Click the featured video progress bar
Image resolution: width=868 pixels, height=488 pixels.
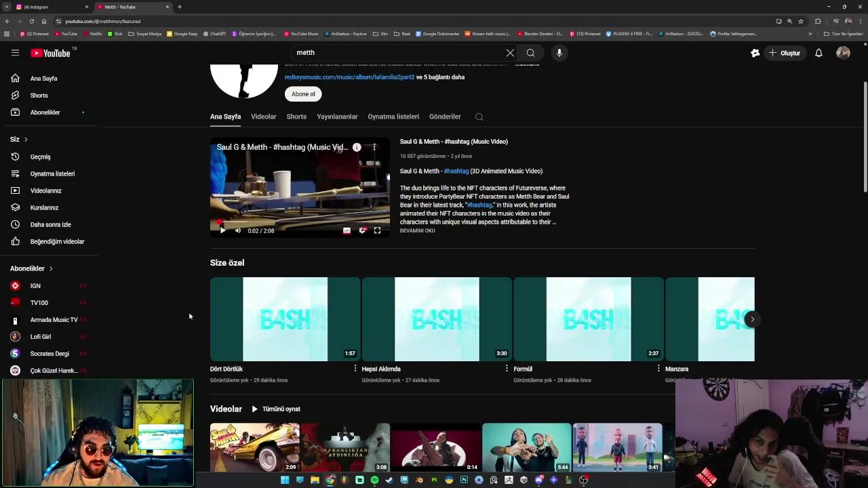[x=300, y=222]
